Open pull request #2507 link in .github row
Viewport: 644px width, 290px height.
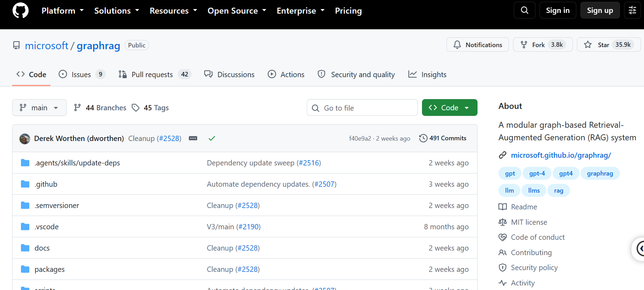click(324, 184)
